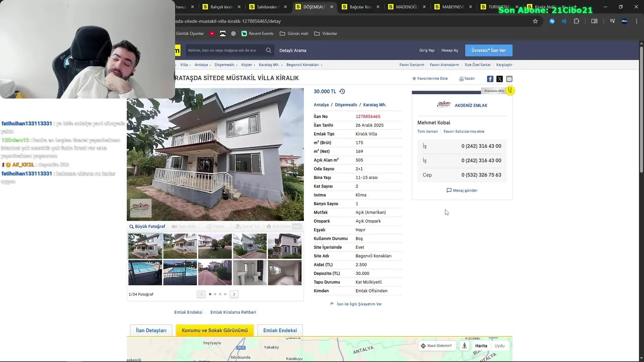Click Giriş Yap login link
Screen dimensions: 644x362
coord(427,50)
